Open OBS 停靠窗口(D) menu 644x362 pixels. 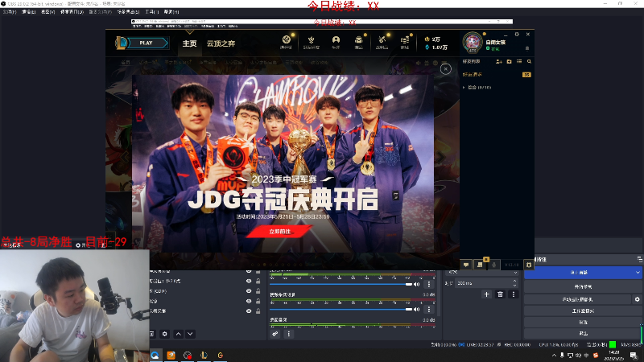(x=72, y=12)
